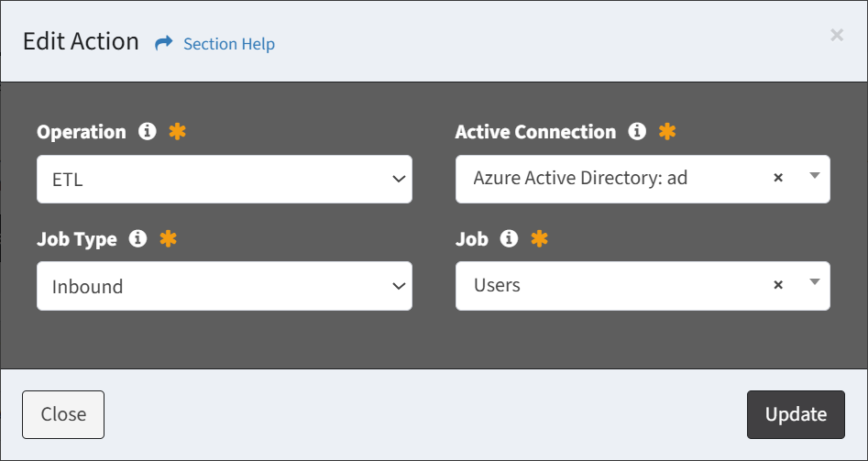Expand the Job dropdown arrow
This screenshot has width=868, height=461.
814,282
